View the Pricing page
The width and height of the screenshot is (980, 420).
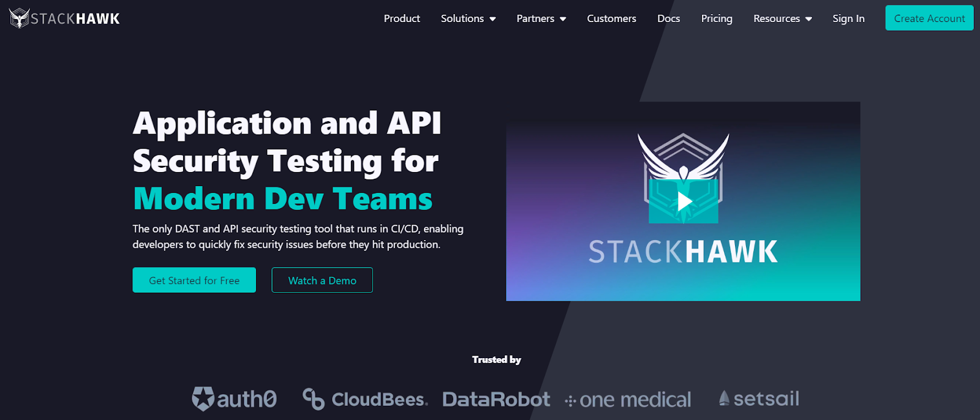pyautogui.click(x=717, y=18)
